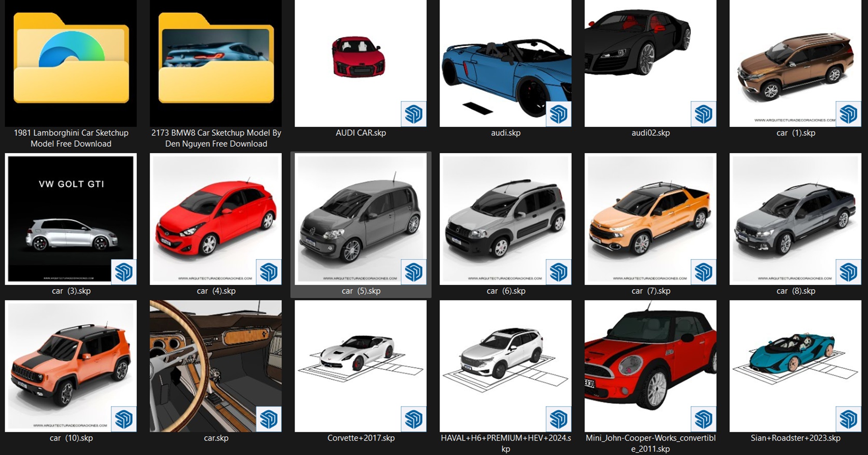Click the car (5).skp file name label
The height and width of the screenshot is (455, 868).
point(361,291)
